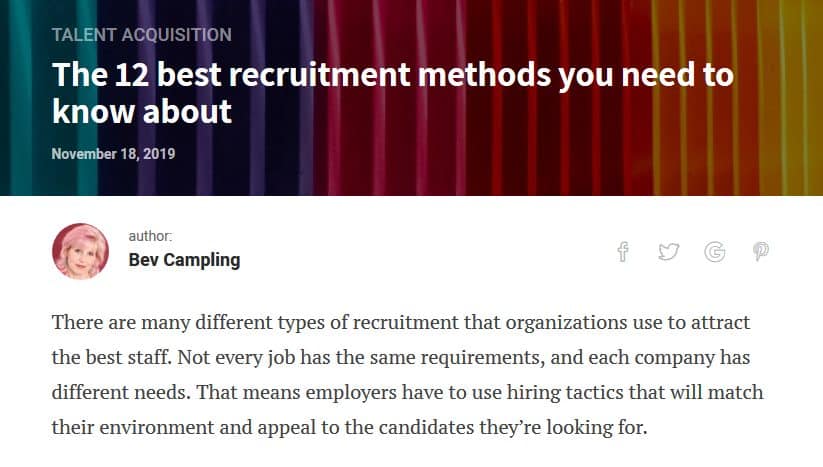Click the November 18, 2019 publication date
The width and height of the screenshot is (823, 467).
112,154
